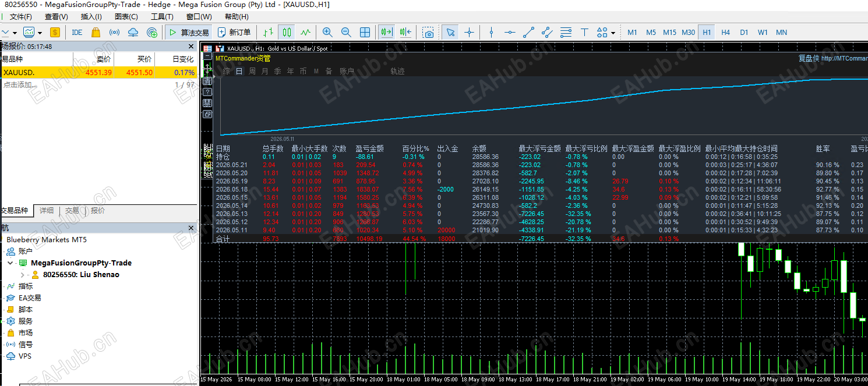The width and height of the screenshot is (868, 386).
Task: Click 点击添加 to add a symbol
Action: (x=19, y=85)
